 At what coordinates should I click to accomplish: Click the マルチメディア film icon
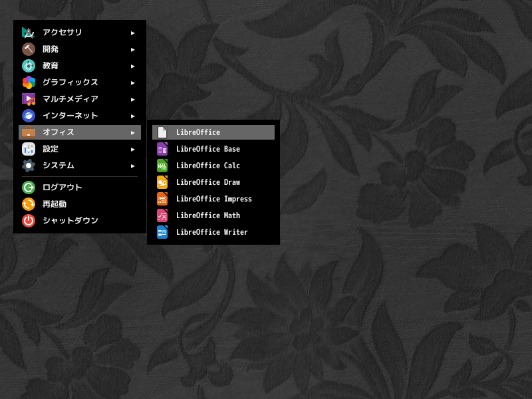29,99
